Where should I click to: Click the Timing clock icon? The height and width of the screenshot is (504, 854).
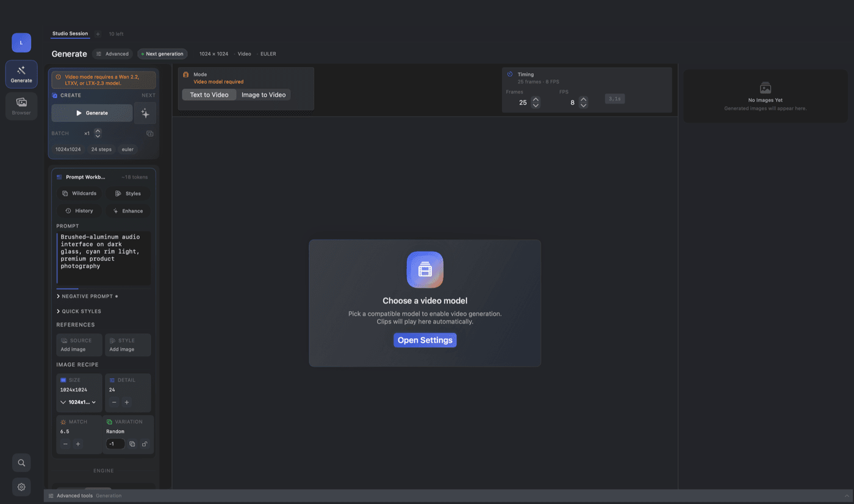pyautogui.click(x=510, y=74)
